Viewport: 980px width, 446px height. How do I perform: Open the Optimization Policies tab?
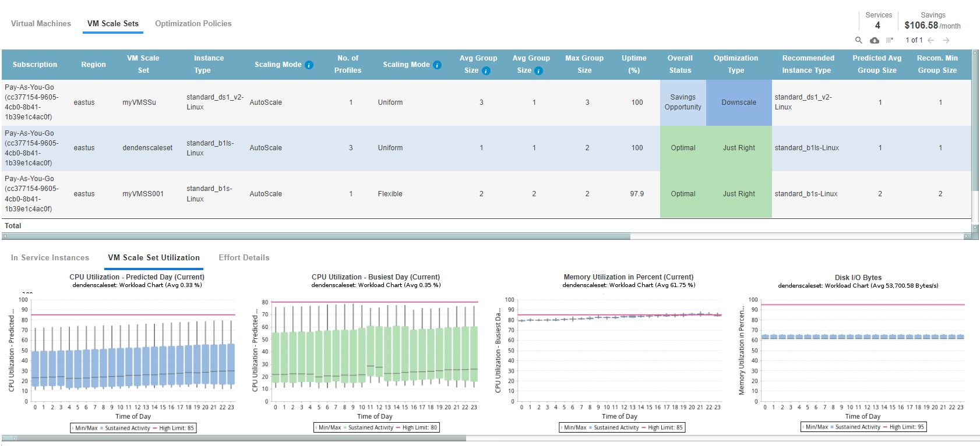tap(193, 23)
